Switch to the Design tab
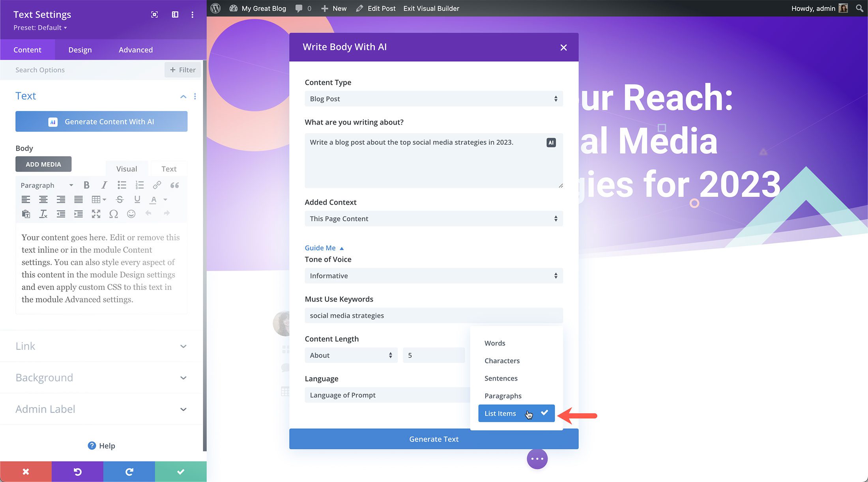 pos(80,49)
